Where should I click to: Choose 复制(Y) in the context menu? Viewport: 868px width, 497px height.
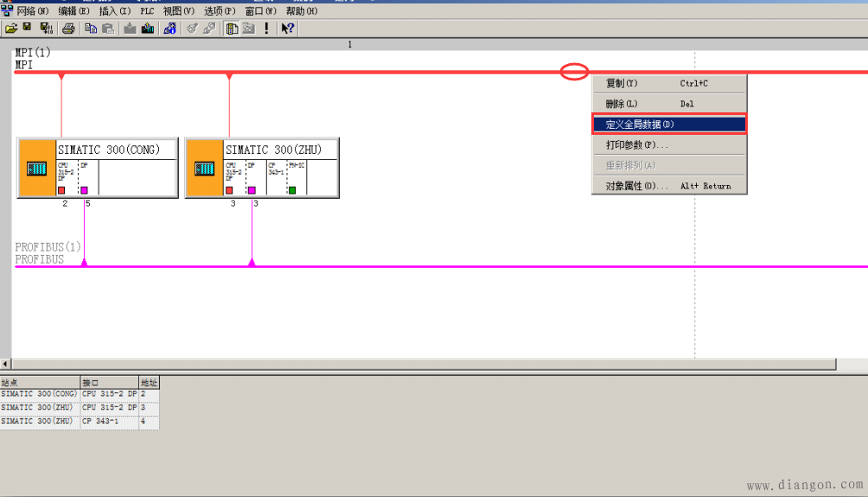click(669, 84)
